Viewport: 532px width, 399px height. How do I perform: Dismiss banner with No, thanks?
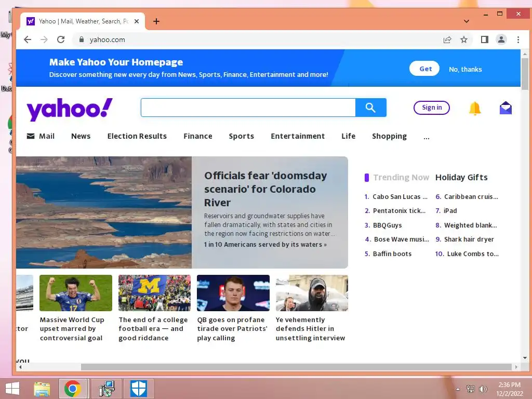click(x=465, y=69)
